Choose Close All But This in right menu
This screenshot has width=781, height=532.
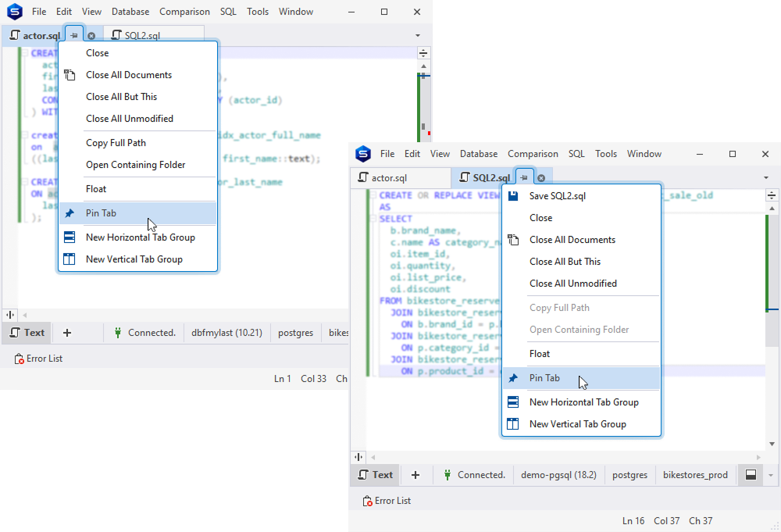pyautogui.click(x=581, y=262)
